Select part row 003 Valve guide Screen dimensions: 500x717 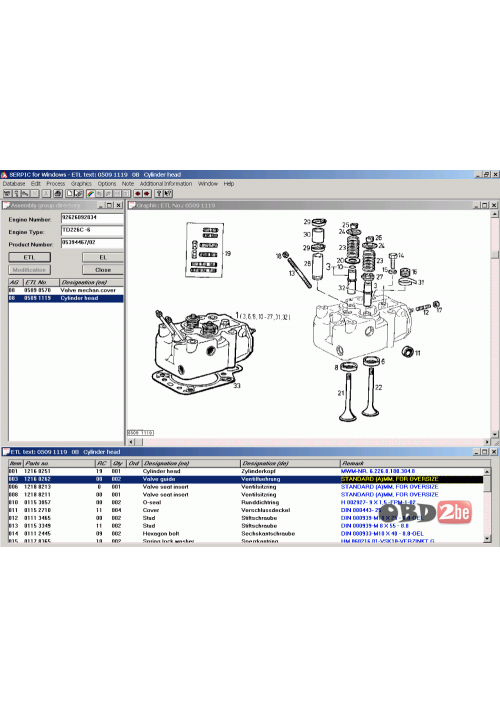246,479
